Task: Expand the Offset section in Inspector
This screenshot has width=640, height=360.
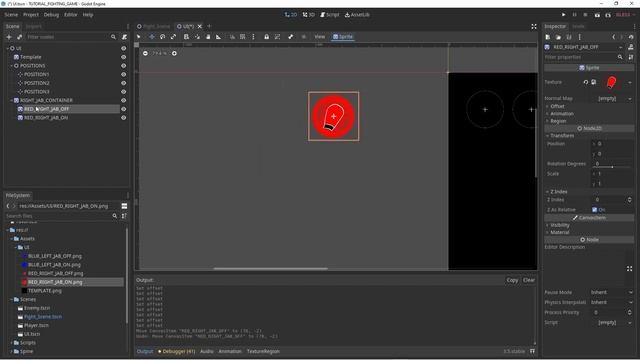Action: pos(557,106)
